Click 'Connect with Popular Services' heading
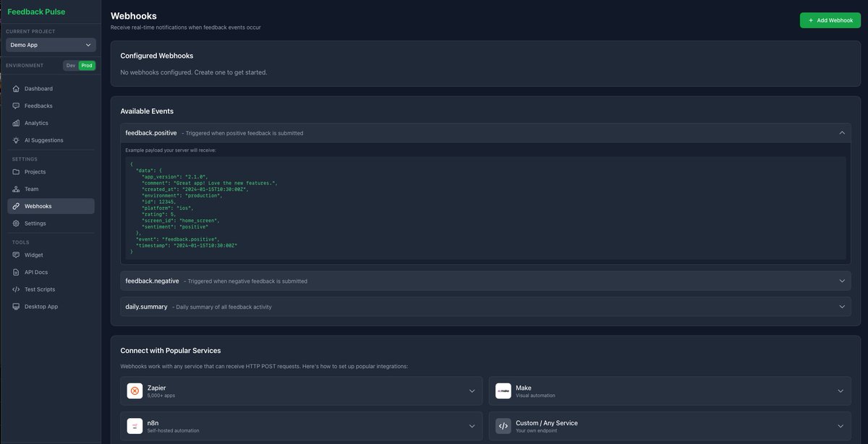 tap(171, 351)
